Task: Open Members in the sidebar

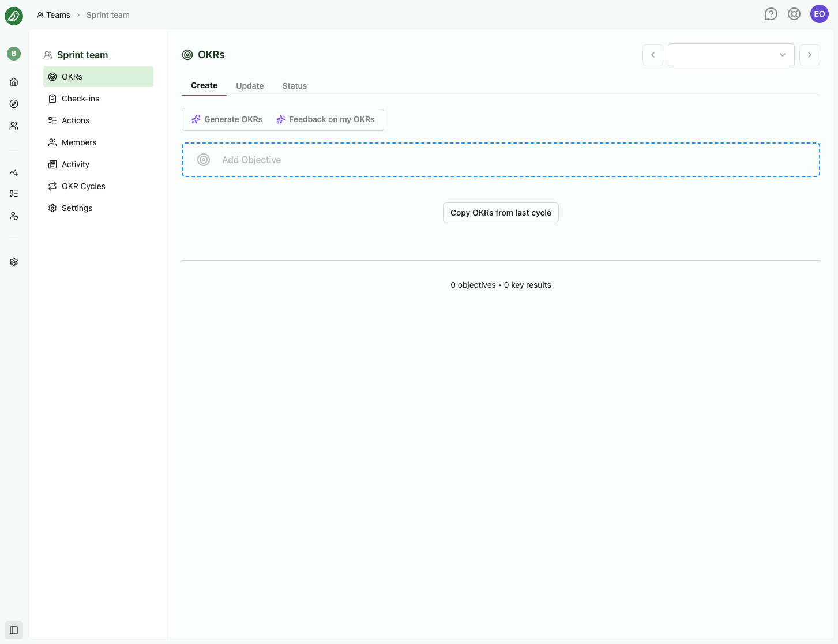Action: pyautogui.click(x=98, y=142)
